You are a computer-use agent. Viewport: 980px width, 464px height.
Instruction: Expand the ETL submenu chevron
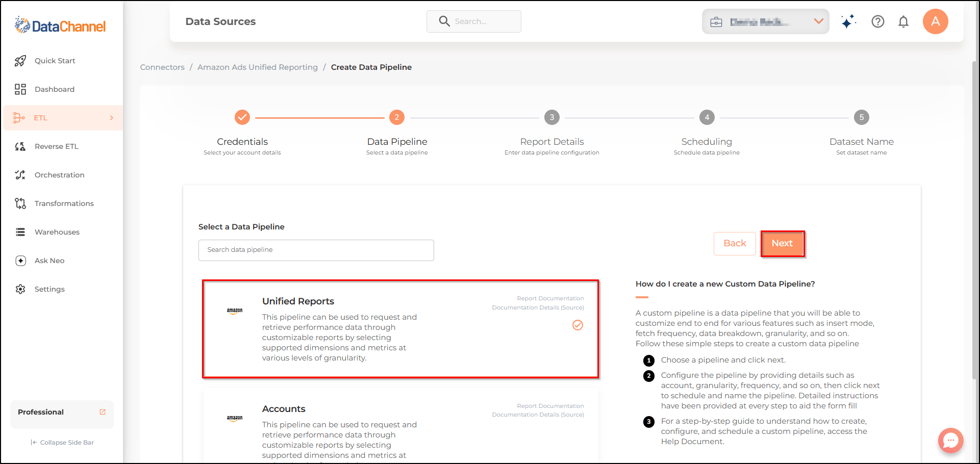click(112, 118)
